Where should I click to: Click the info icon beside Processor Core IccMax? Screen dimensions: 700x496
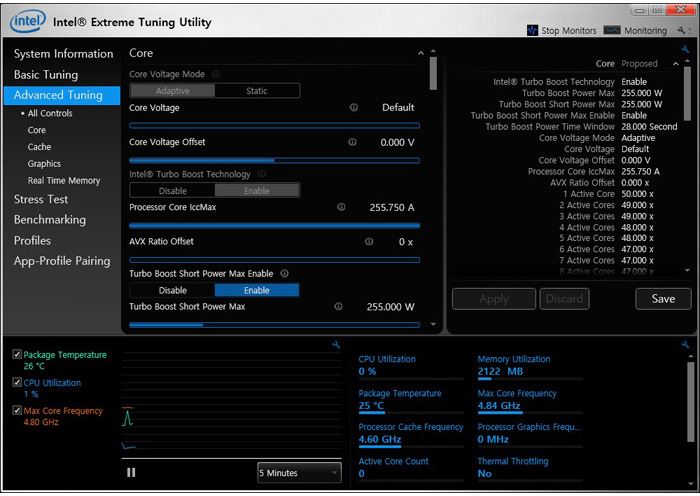pos(341,207)
